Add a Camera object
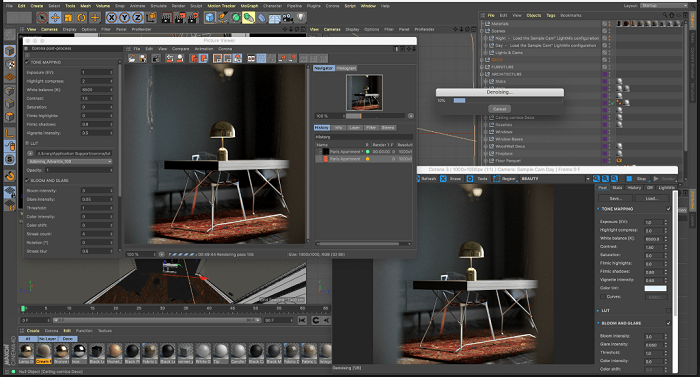This screenshot has height=377, width=700. point(288,17)
